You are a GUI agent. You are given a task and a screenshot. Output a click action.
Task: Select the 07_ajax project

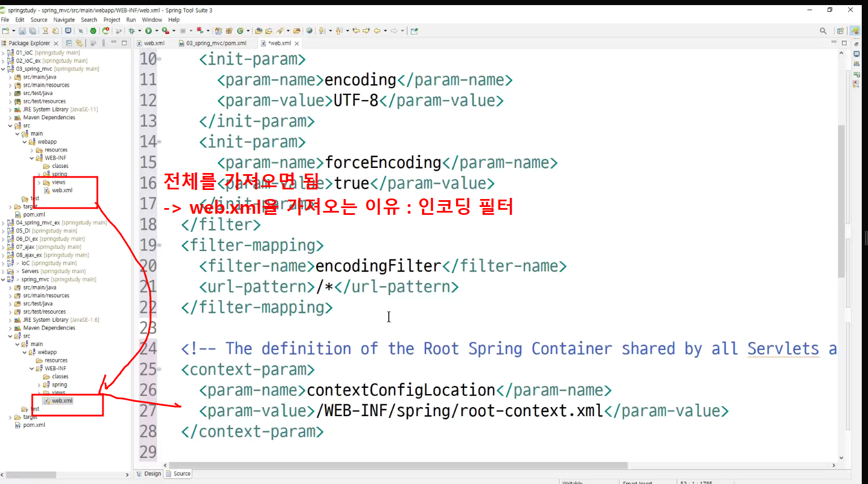point(25,247)
